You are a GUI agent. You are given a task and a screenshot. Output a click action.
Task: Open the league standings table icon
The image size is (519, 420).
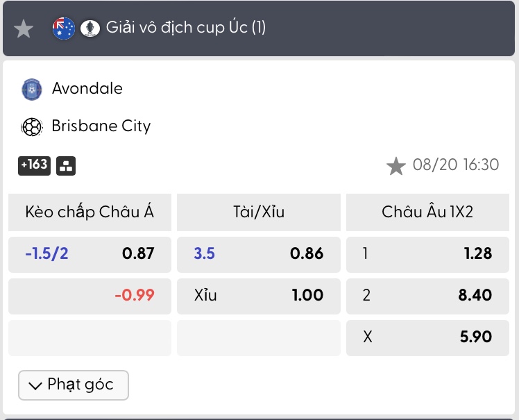click(66, 166)
